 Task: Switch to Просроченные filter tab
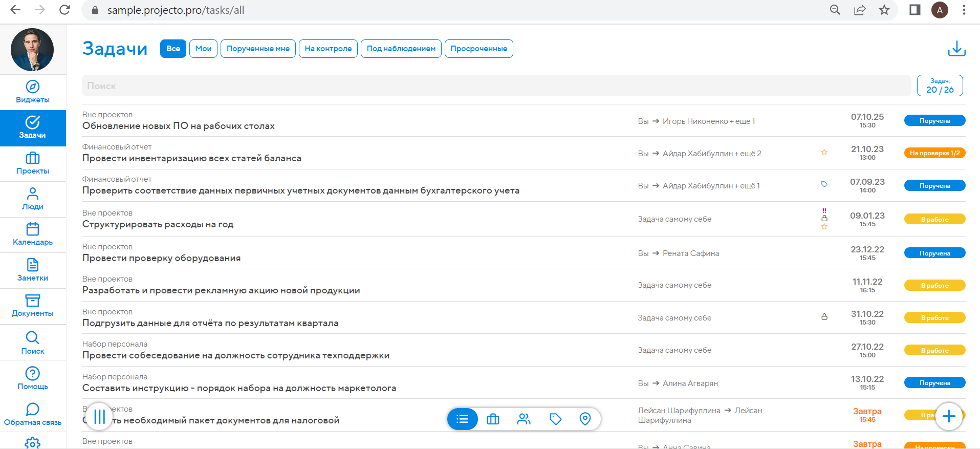[479, 49]
